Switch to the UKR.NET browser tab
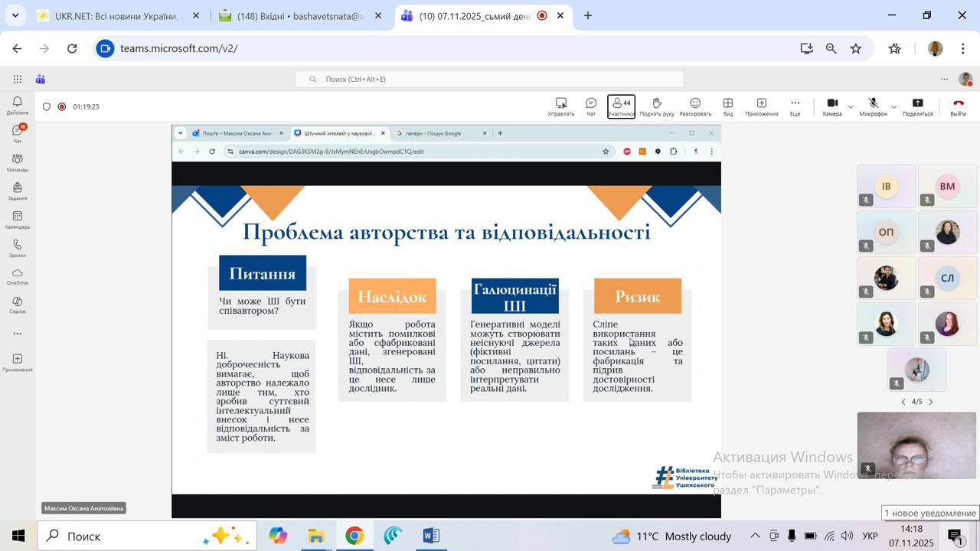The height and width of the screenshot is (551, 980). pyautogui.click(x=115, y=15)
